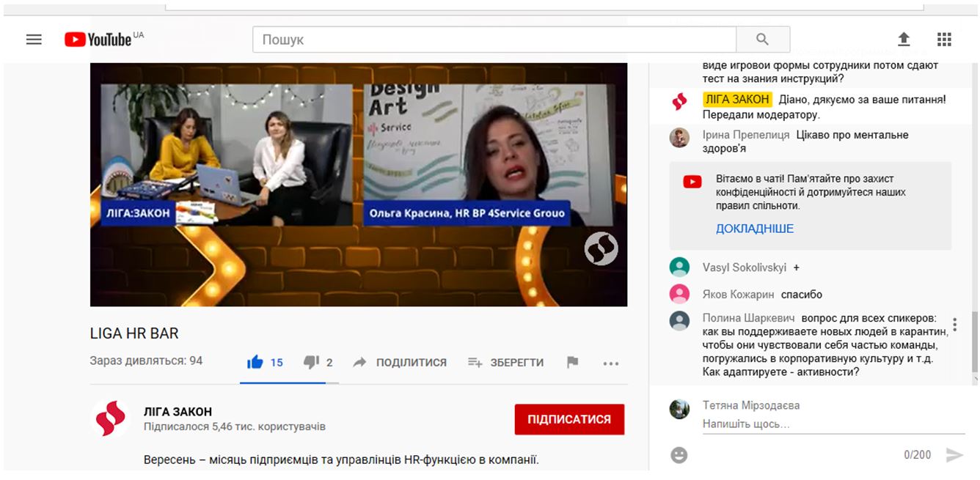Click the description text starting Вересень
The width and height of the screenshot is (980, 480).
point(341,460)
